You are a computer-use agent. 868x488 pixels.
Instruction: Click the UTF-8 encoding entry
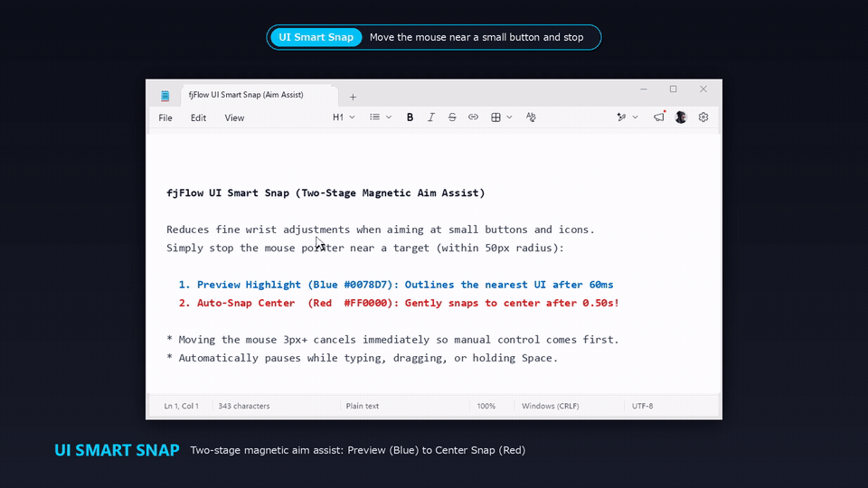tap(643, 406)
